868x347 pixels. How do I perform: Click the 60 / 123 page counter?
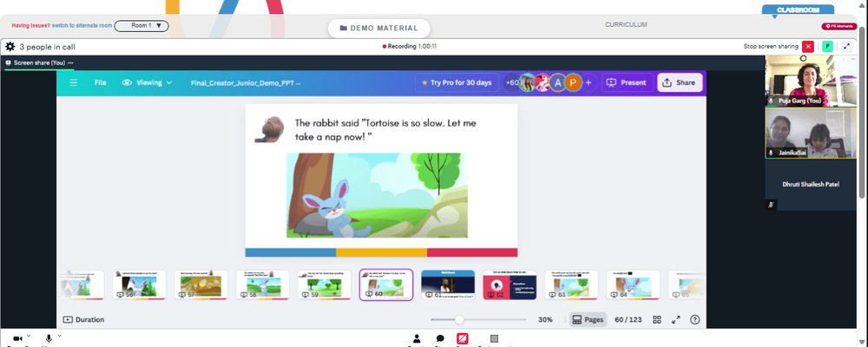tap(628, 320)
